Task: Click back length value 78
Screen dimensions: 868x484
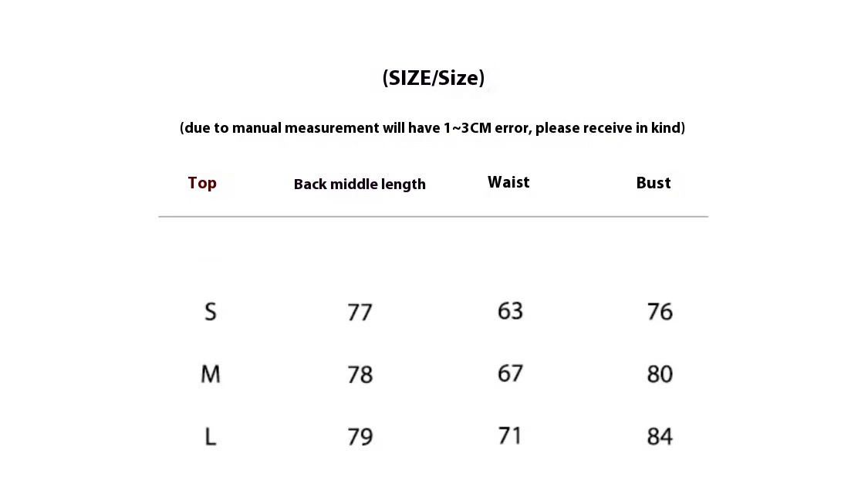Action: coord(360,375)
